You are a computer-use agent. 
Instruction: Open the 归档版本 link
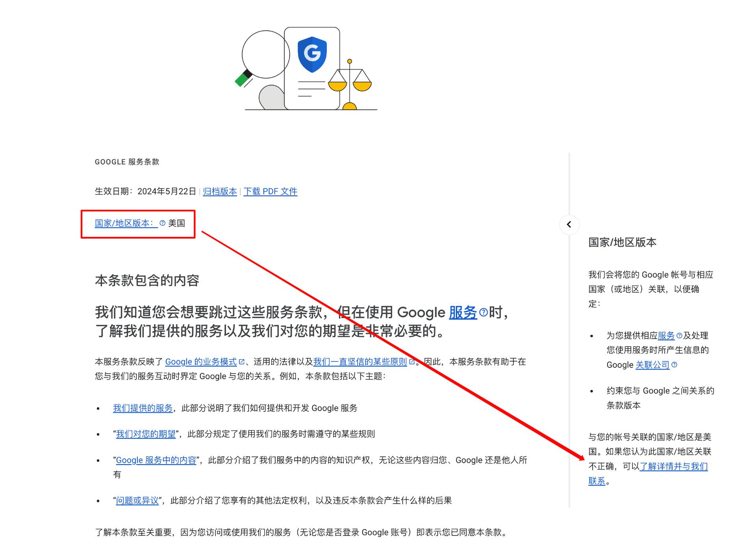[x=220, y=192]
